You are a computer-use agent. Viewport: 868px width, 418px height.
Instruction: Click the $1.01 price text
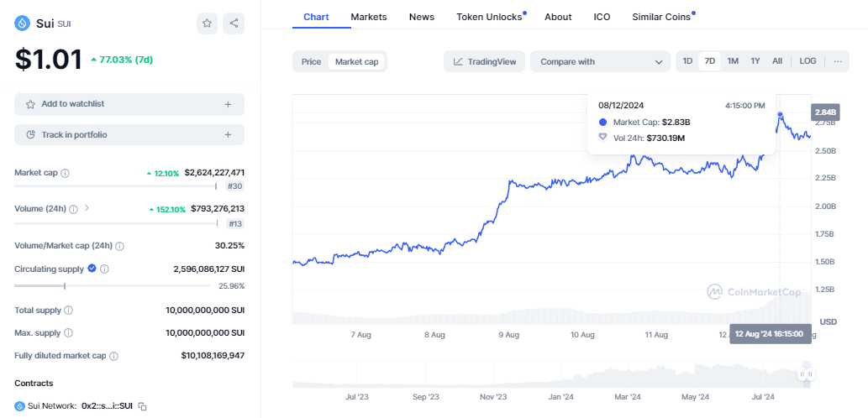[x=49, y=59]
